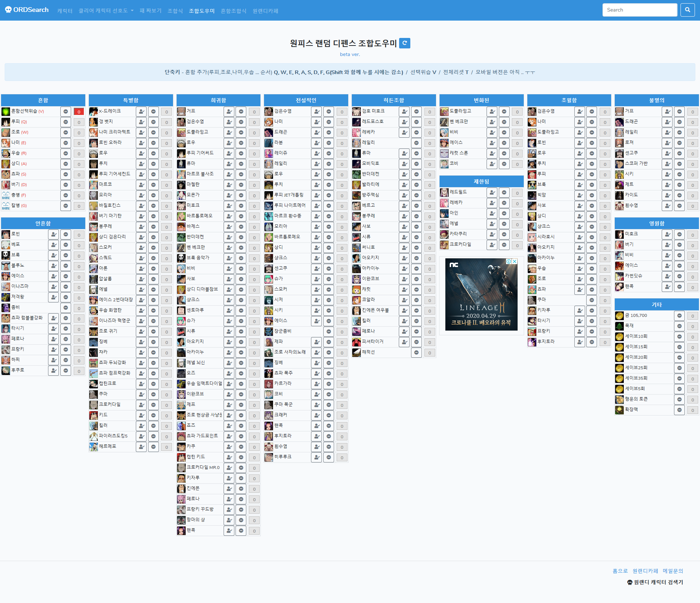Image resolution: width=700 pixels, height=603 pixels.
Task: Click the count field for 확장팩
Action: point(692,410)
